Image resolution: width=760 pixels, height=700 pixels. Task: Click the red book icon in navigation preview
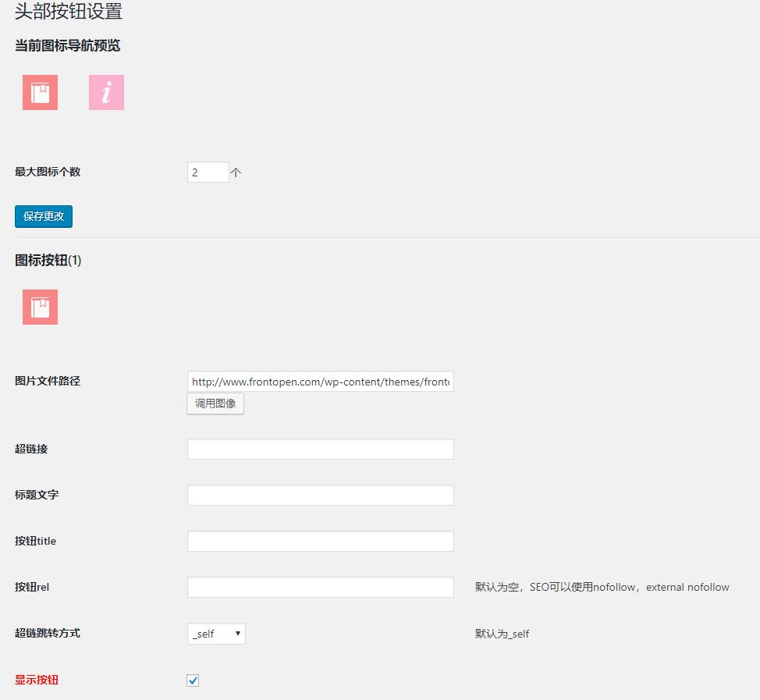(40, 93)
